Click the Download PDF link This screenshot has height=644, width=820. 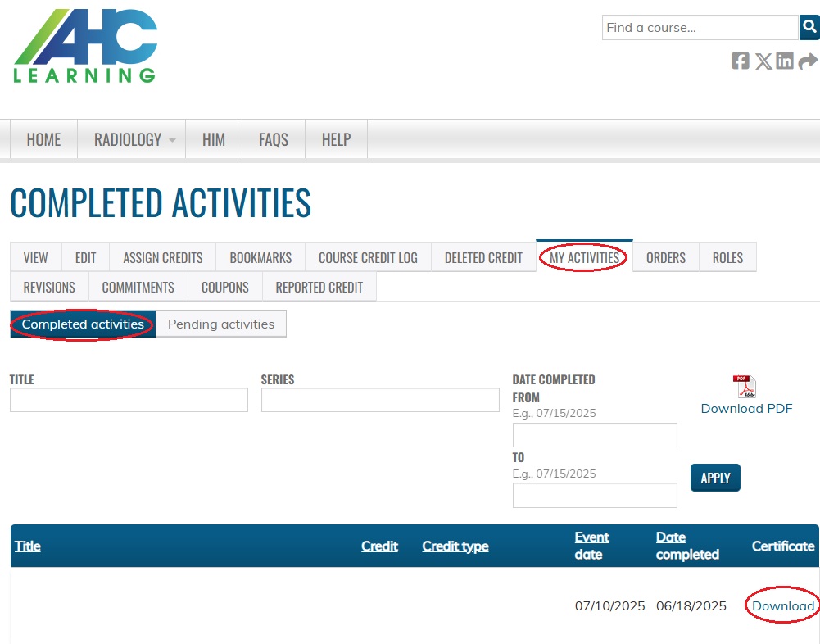pos(746,409)
